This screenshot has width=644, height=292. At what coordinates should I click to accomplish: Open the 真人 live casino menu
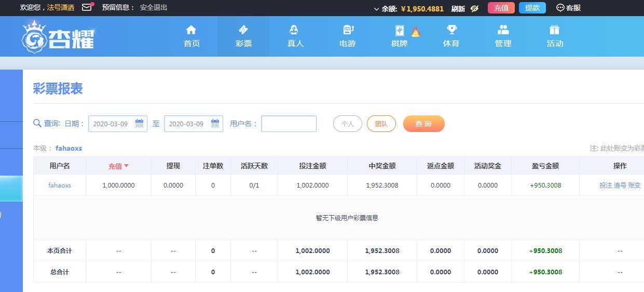295,36
